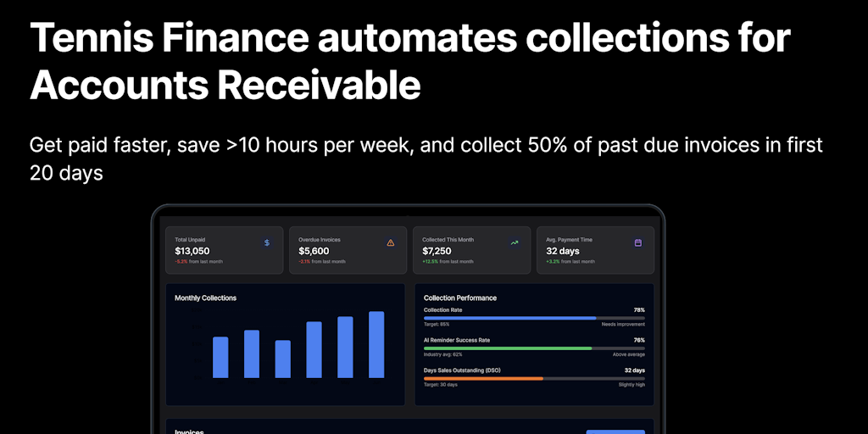This screenshot has width=868, height=434.
Task: Click the 'Tennis Finance automates collections' headline
Action: (x=409, y=61)
